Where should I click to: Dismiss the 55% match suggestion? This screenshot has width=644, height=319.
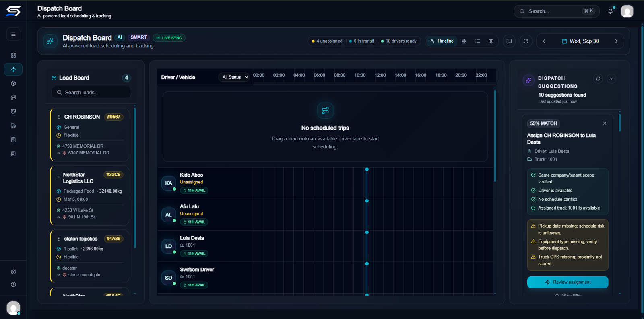pos(605,123)
